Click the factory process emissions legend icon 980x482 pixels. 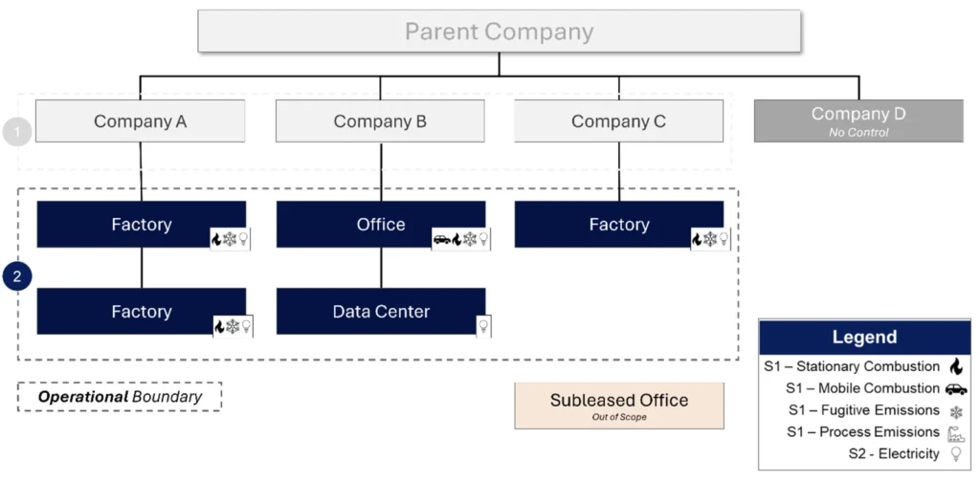pos(956,434)
